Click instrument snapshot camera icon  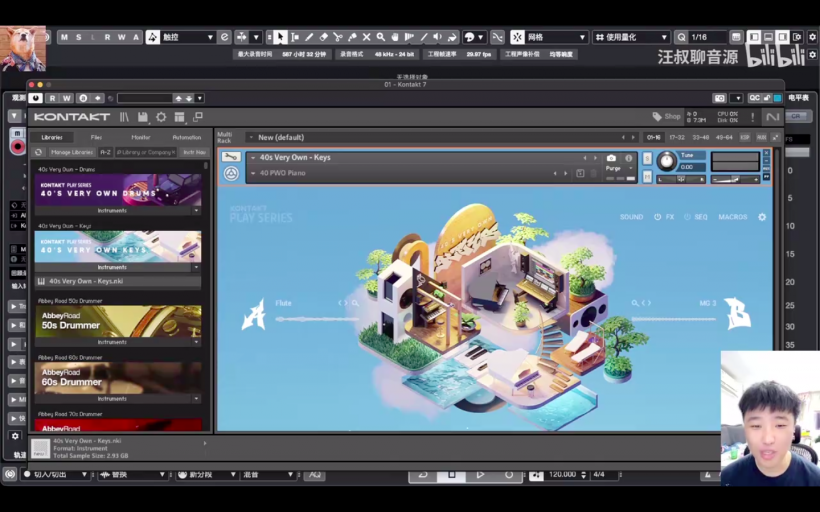coord(611,158)
